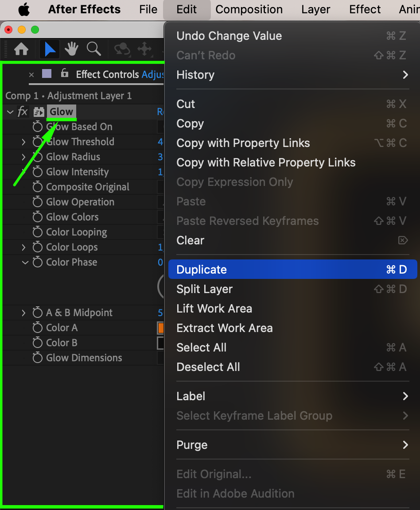Screen dimensions: 420x510
Task: Collapse the Color Phase property
Action: (25, 262)
